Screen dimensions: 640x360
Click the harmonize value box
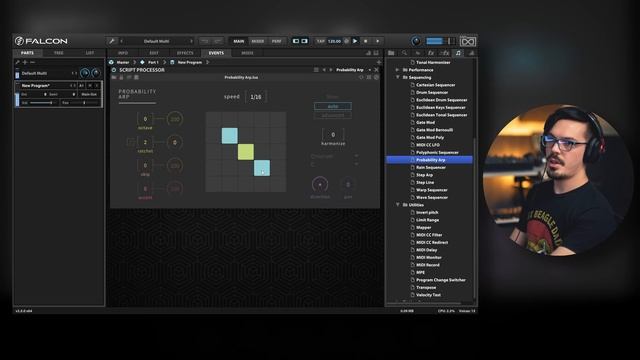click(x=333, y=134)
